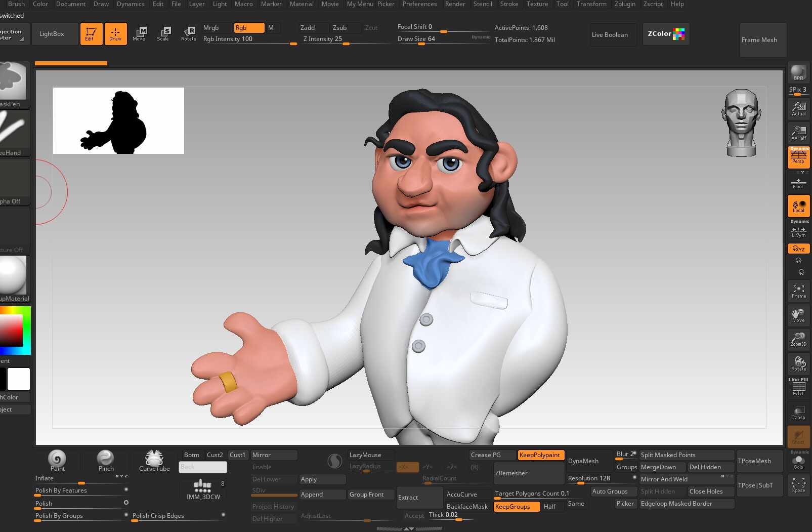Click the Solo mode icon

click(x=799, y=461)
